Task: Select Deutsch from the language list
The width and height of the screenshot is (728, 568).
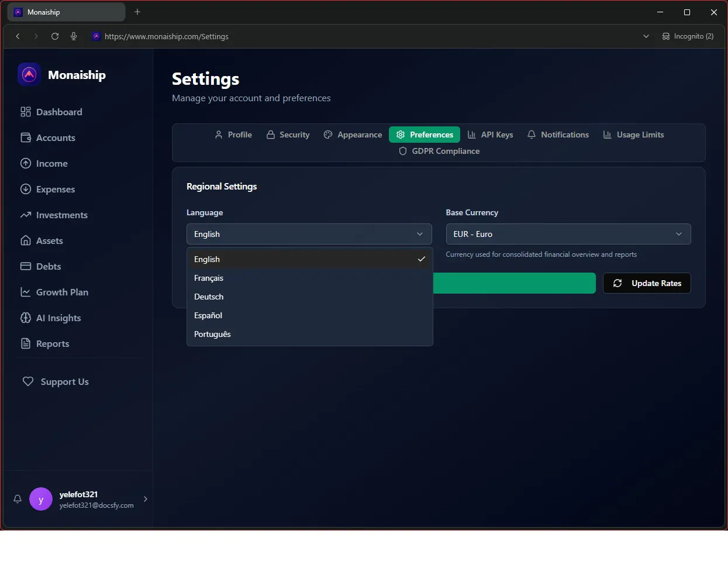Action: 310,297
